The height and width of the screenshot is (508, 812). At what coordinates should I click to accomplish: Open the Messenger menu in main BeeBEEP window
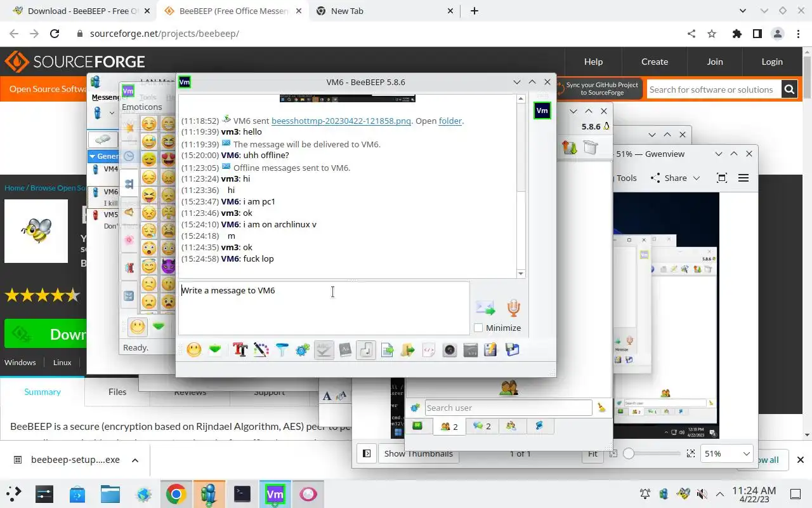click(105, 97)
